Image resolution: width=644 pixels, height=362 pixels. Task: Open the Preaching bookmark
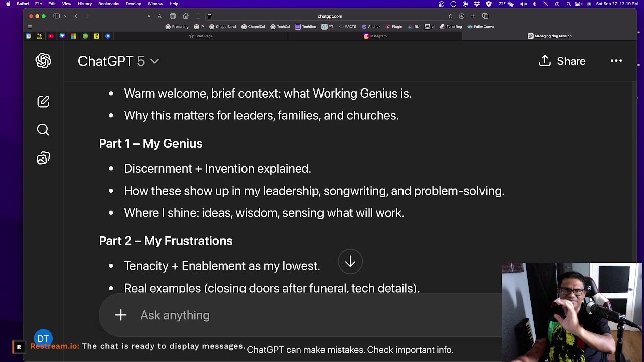(177, 27)
